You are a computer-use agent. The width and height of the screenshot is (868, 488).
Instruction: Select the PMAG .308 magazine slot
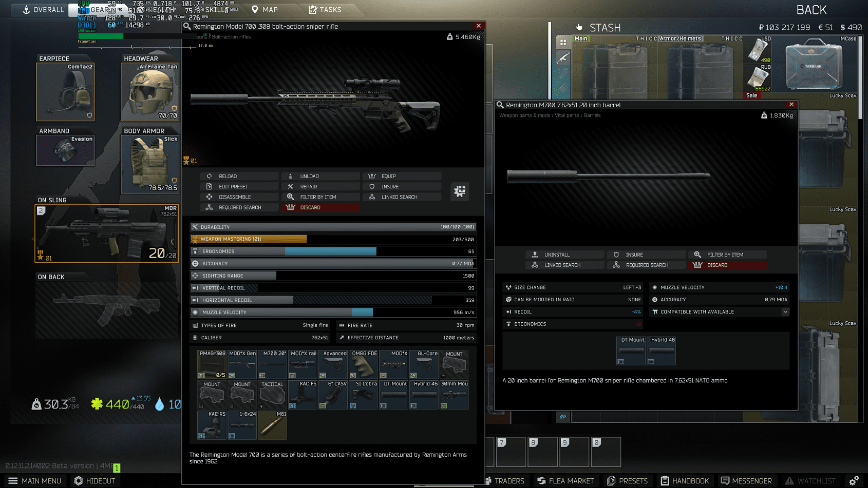[x=212, y=364]
